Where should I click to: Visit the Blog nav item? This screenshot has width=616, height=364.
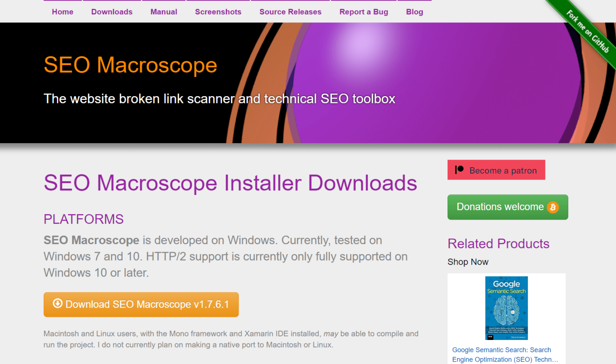[415, 12]
